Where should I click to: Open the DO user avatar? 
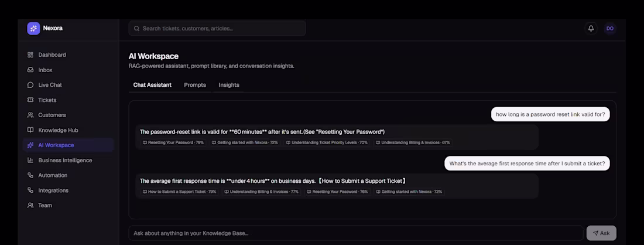click(x=610, y=28)
